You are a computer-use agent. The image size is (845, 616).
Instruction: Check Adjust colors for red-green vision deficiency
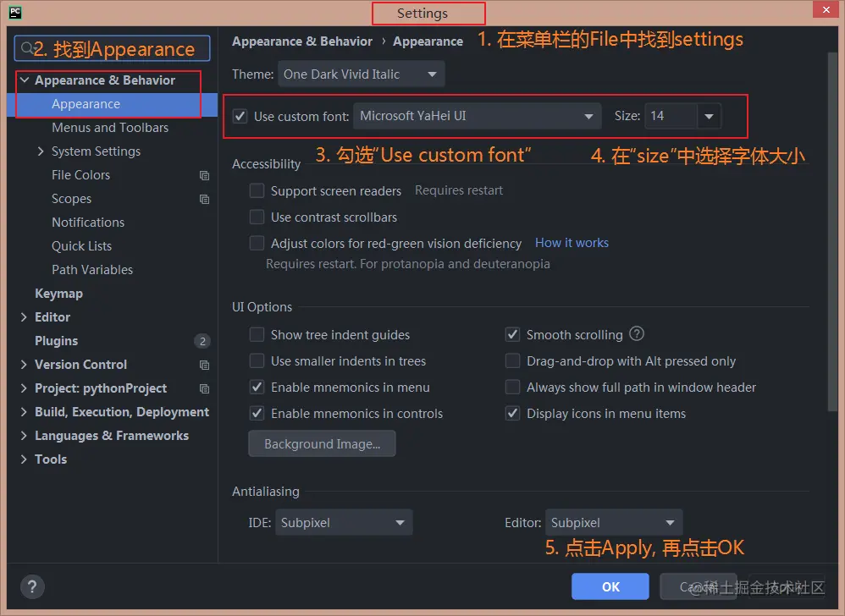pyautogui.click(x=257, y=244)
